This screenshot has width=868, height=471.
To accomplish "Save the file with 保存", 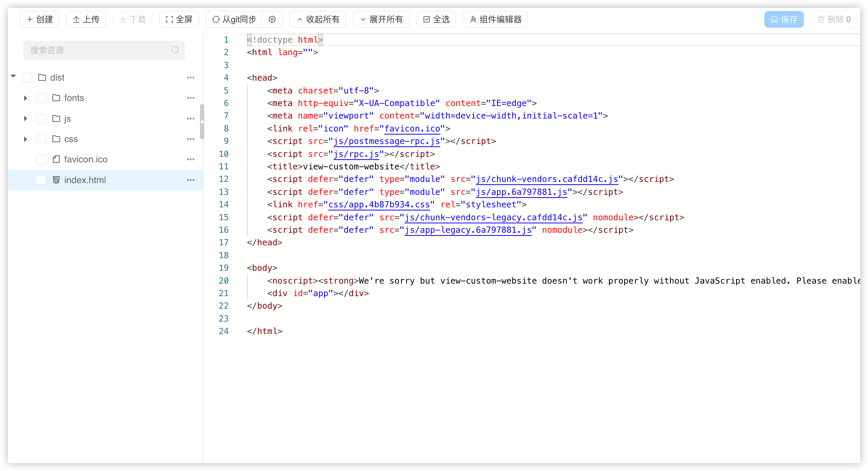I will (x=784, y=20).
